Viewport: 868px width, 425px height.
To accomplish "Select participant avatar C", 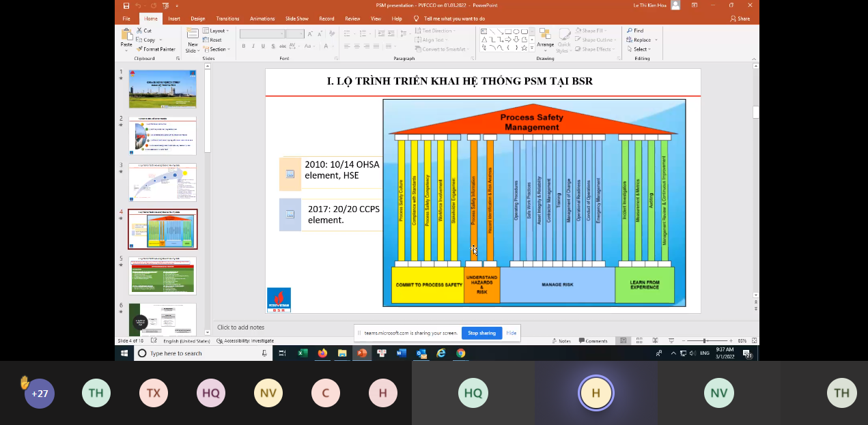I will 326,393.
